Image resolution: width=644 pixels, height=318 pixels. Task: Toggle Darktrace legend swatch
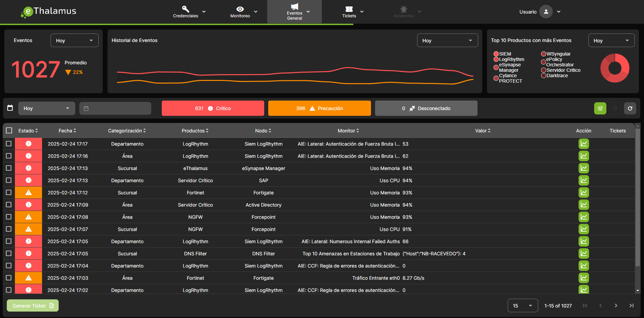pyautogui.click(x=543, y=76)
